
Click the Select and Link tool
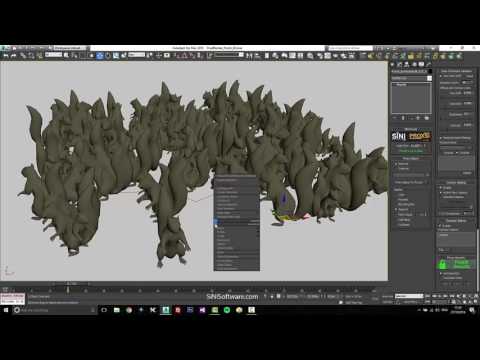click(23, 56)
